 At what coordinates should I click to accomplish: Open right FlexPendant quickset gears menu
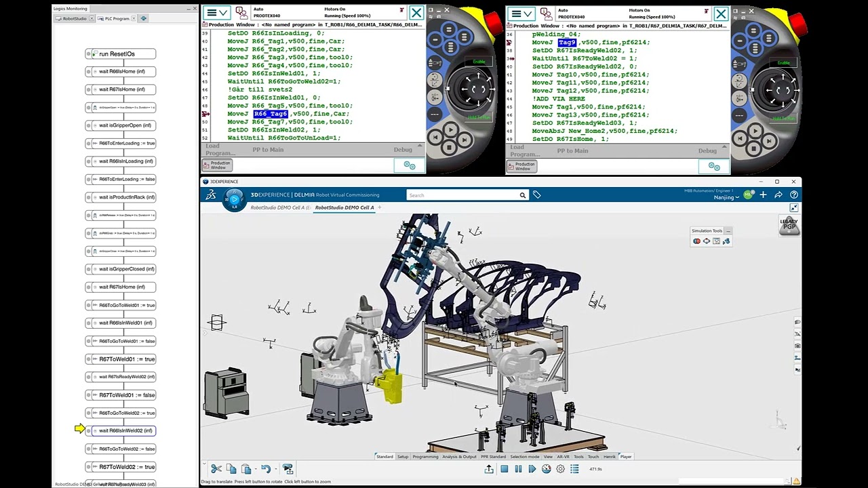(714, 165)
